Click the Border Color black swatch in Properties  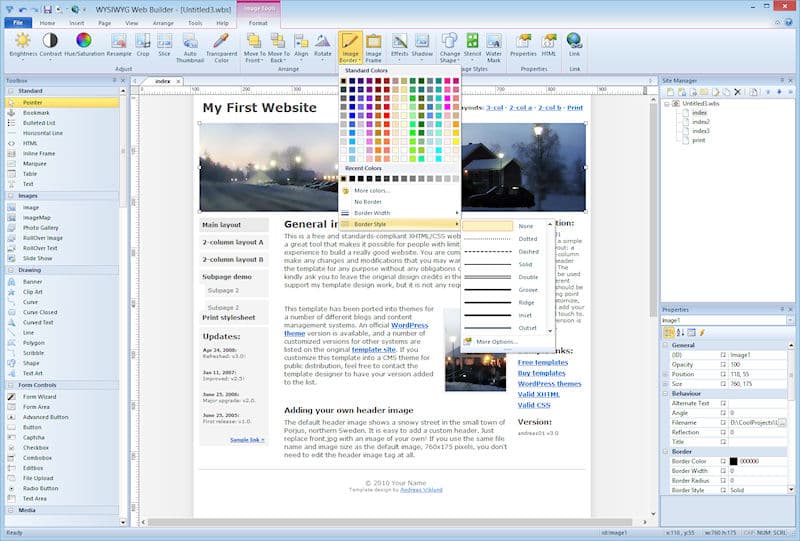[x=733, y=460]
